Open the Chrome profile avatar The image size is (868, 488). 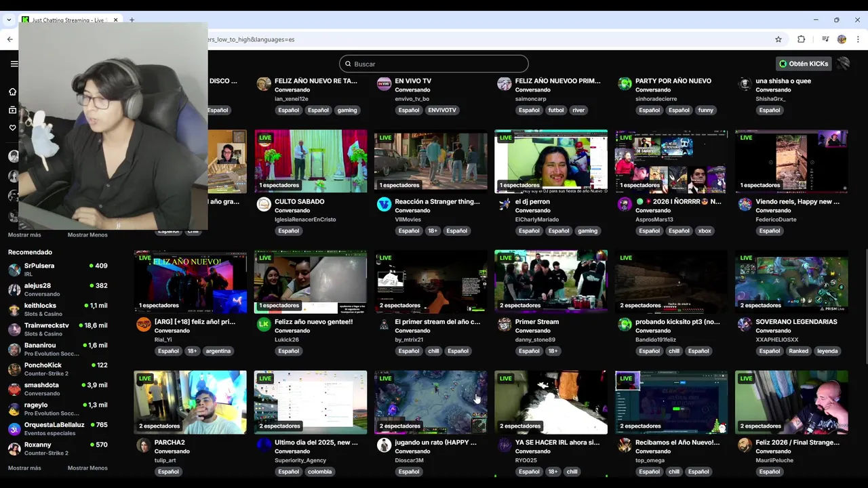tap(842, 39)
